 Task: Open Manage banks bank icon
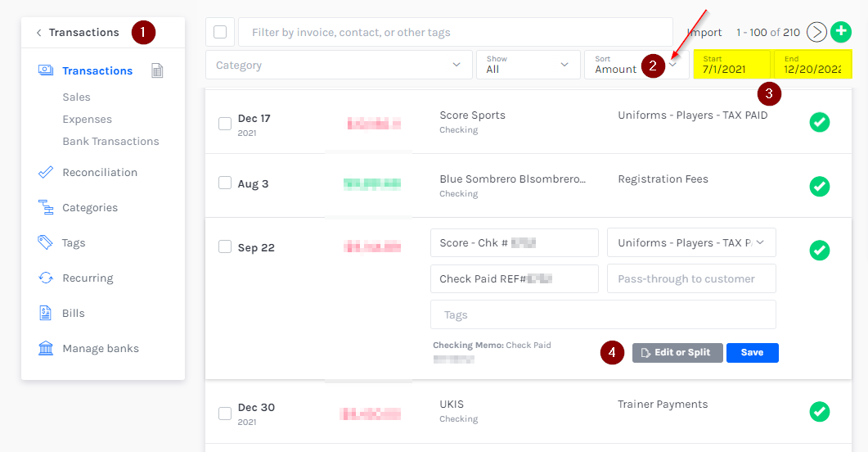pos(46,349)
